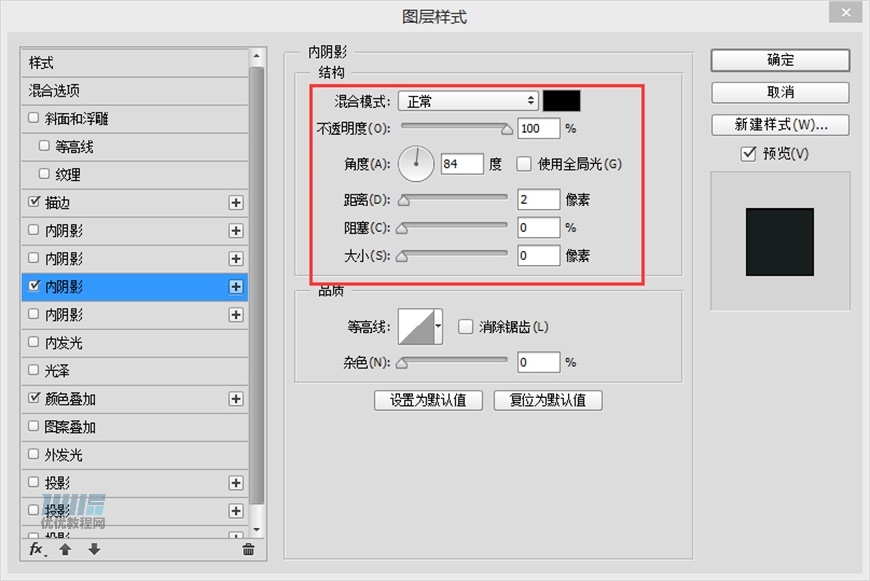Enable the 纹理 checkbox

(x=44, y=174)
